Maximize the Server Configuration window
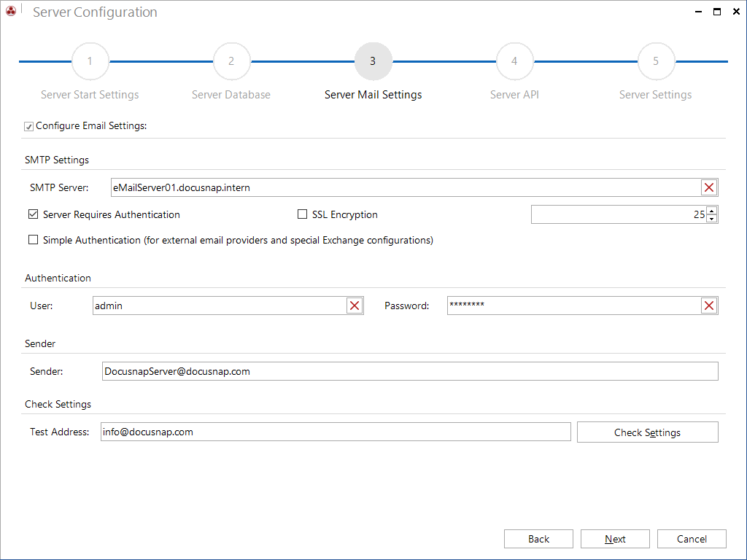Viewport: 747px width, 560px height. coord(717,12)
